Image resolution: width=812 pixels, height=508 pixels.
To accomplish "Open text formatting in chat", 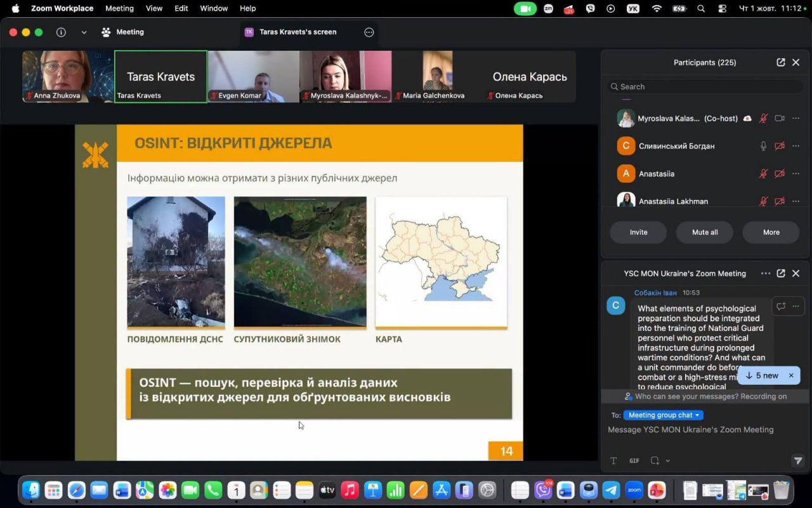I will [613, 461].
